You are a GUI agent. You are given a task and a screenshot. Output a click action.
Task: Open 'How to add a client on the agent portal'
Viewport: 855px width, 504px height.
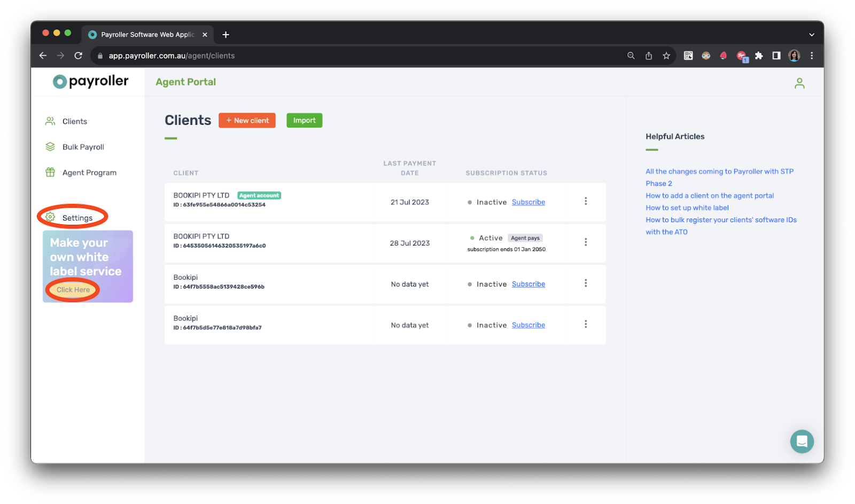[x=710, y=196]
